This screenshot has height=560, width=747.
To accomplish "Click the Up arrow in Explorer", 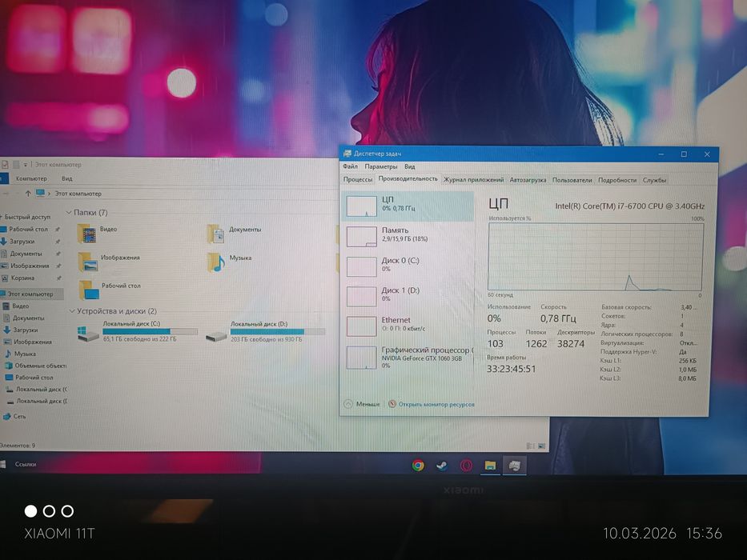I will pyautogui.click(x=28, y=194).
